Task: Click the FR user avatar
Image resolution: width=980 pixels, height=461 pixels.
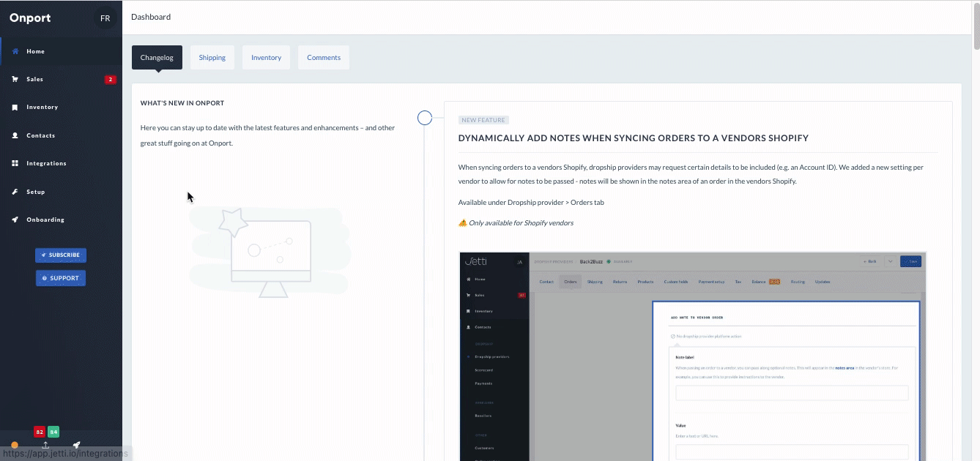Action: [105, 18]
